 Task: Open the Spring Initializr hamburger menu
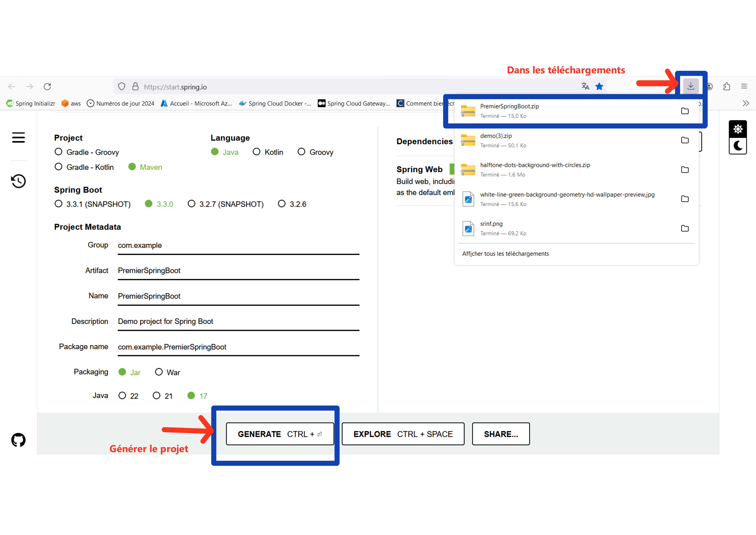coord(18,137)
